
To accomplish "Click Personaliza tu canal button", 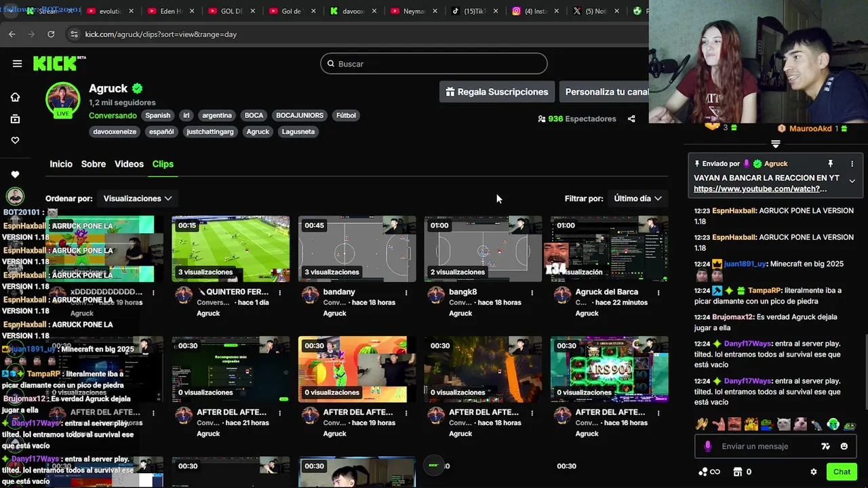I will [605, 92].
